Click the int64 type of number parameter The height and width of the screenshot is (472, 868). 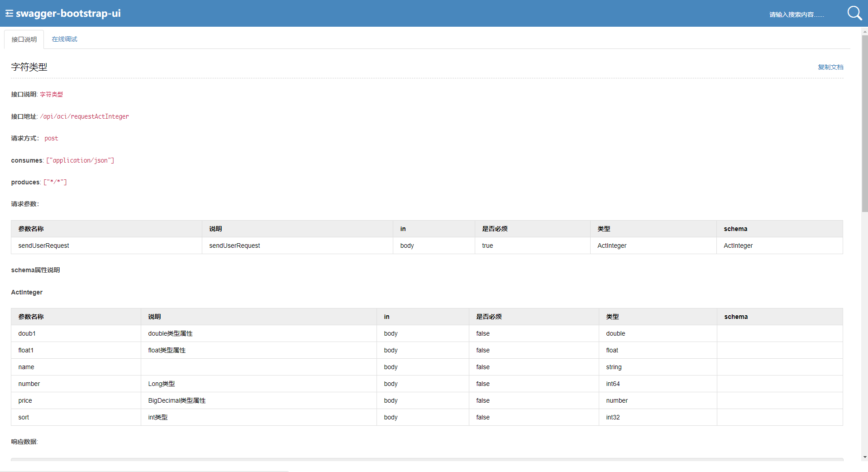(x=613, y=384)
